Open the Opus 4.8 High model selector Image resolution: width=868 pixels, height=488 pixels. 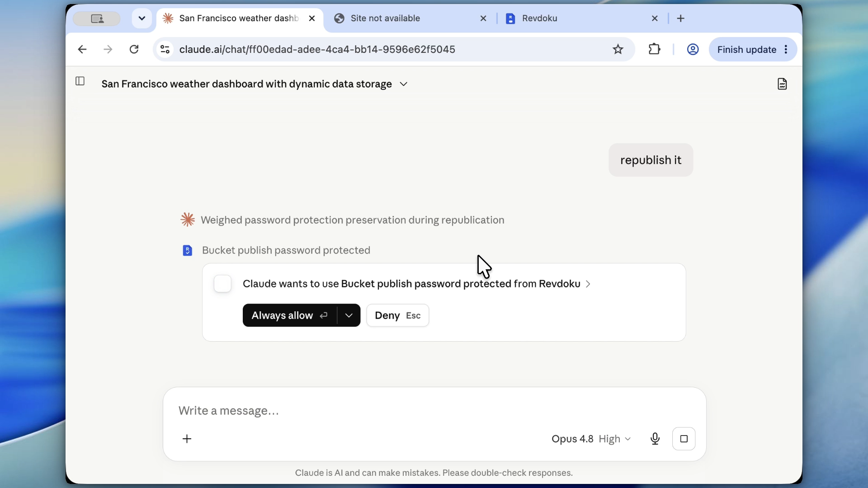(591, 439)
